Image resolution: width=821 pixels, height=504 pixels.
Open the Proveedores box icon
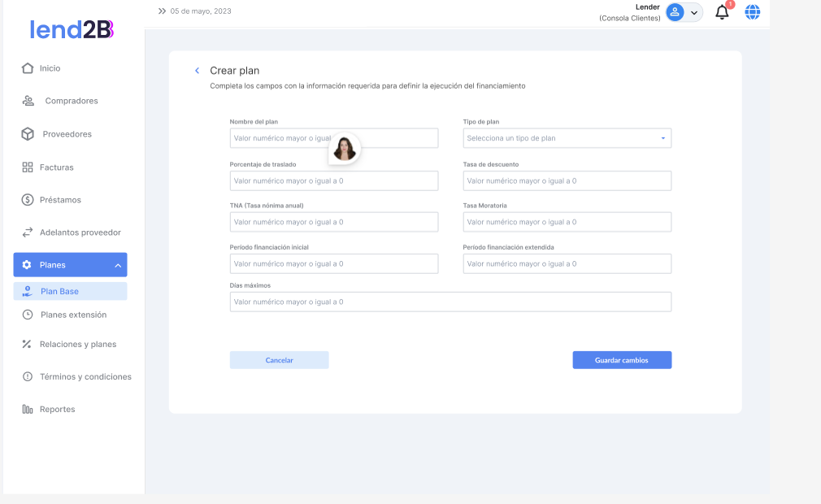tap(28, 134)
